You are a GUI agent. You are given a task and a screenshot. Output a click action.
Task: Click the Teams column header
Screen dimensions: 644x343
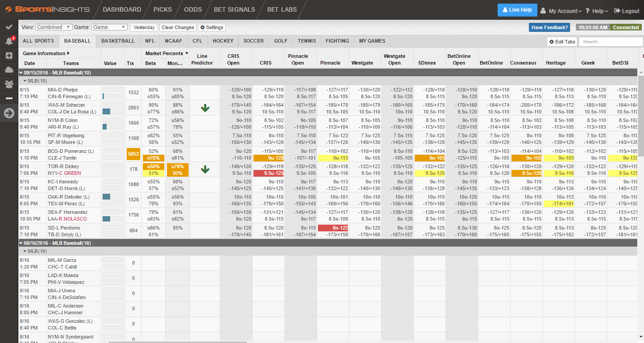tap(71, 63)
